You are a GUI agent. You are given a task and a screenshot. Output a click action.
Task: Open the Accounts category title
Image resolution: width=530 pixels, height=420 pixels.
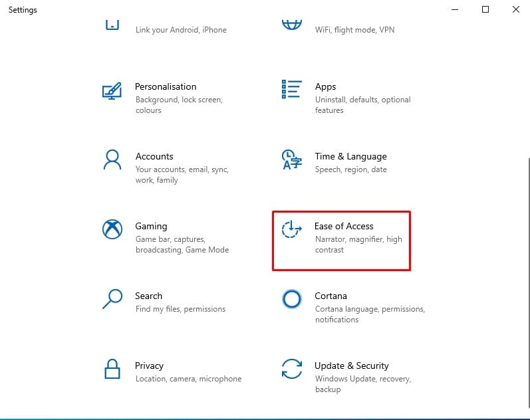point(154,156)
